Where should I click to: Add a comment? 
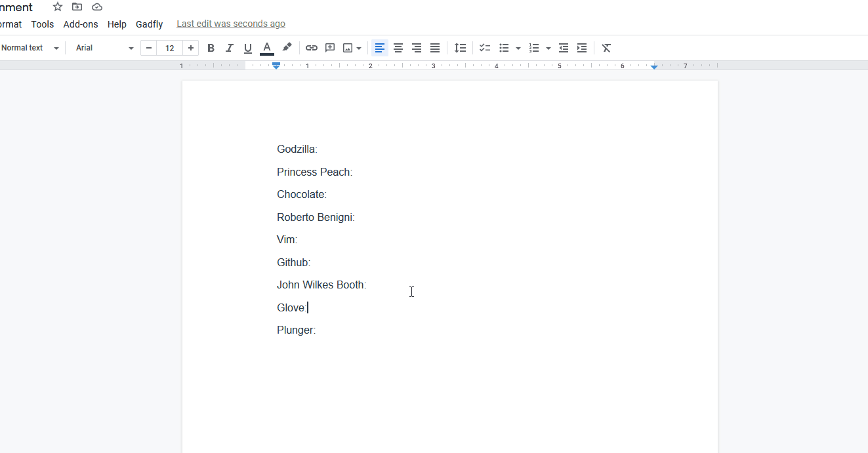tap(330, 48)
